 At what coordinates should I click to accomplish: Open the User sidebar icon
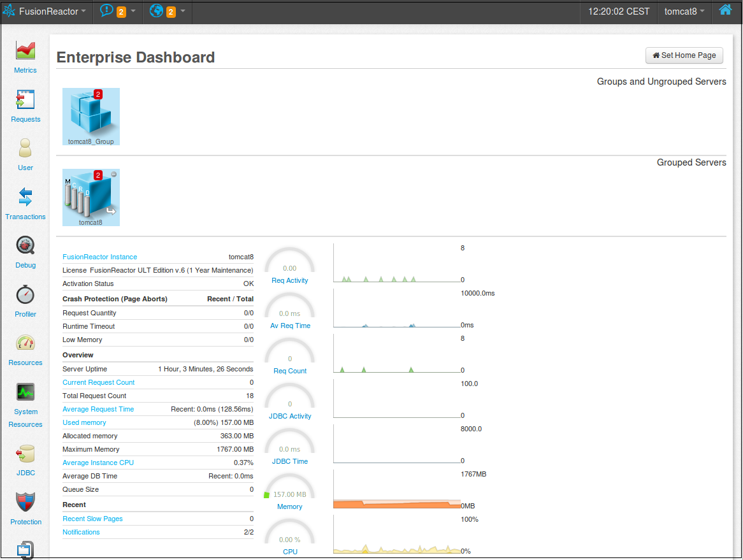[25, 148]
